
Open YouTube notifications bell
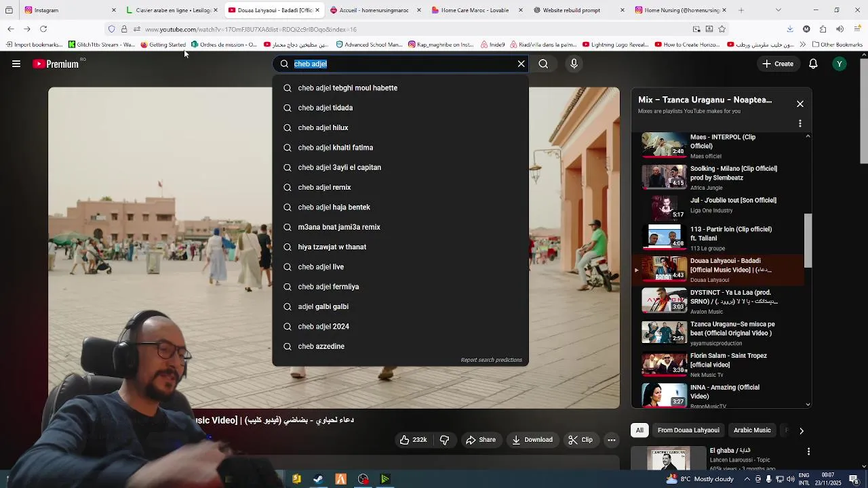[x=813, y=64]
